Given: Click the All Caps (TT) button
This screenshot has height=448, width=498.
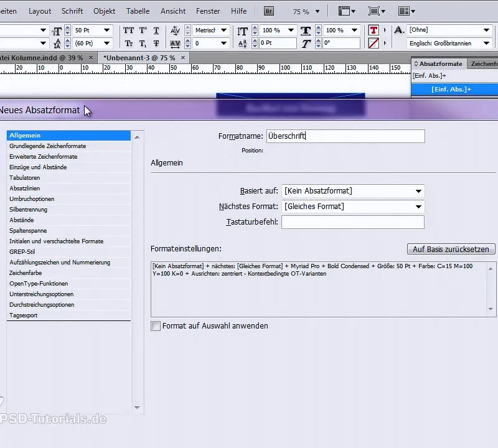Looking at the screenshot, I should (128, 30).
